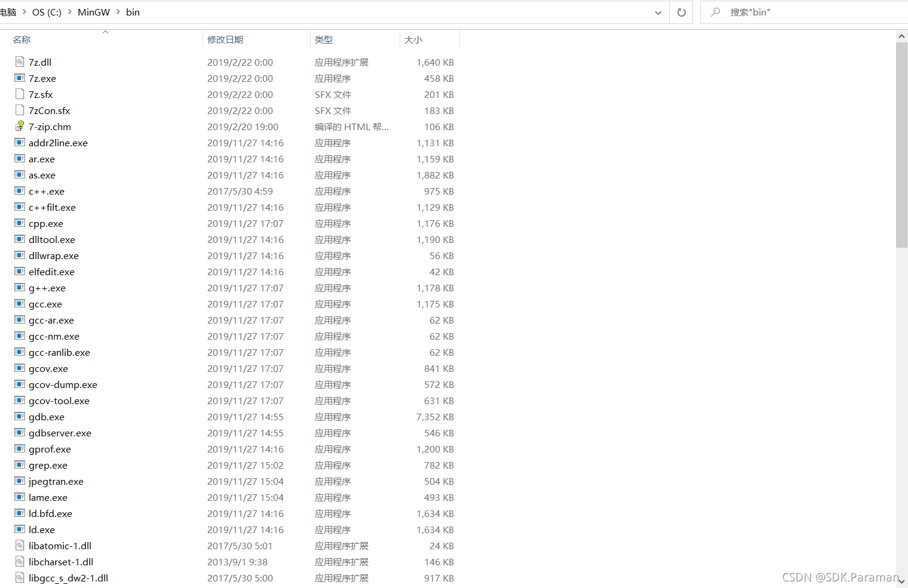Open the 类型 column header
This screenshot has height=588, width=908.
(324, 39)
